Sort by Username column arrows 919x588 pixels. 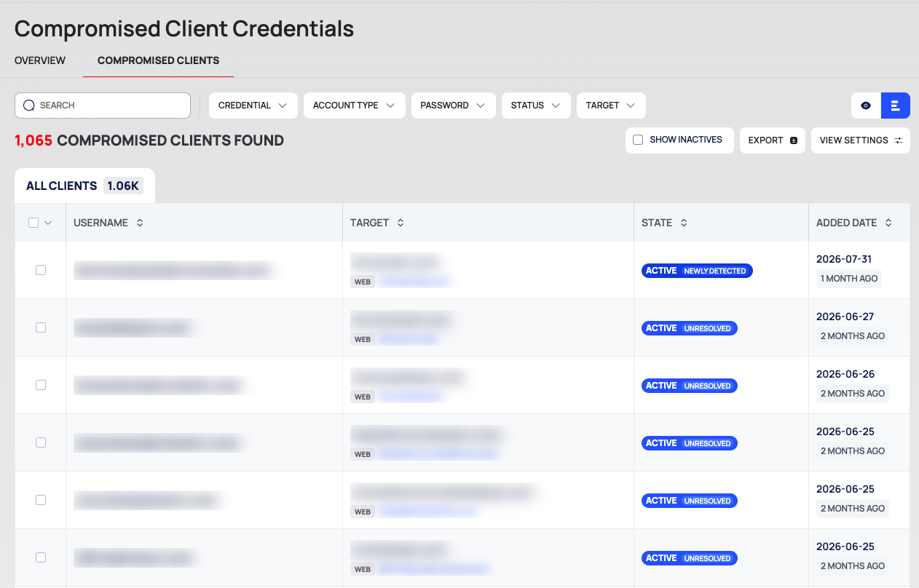point(140,223)
